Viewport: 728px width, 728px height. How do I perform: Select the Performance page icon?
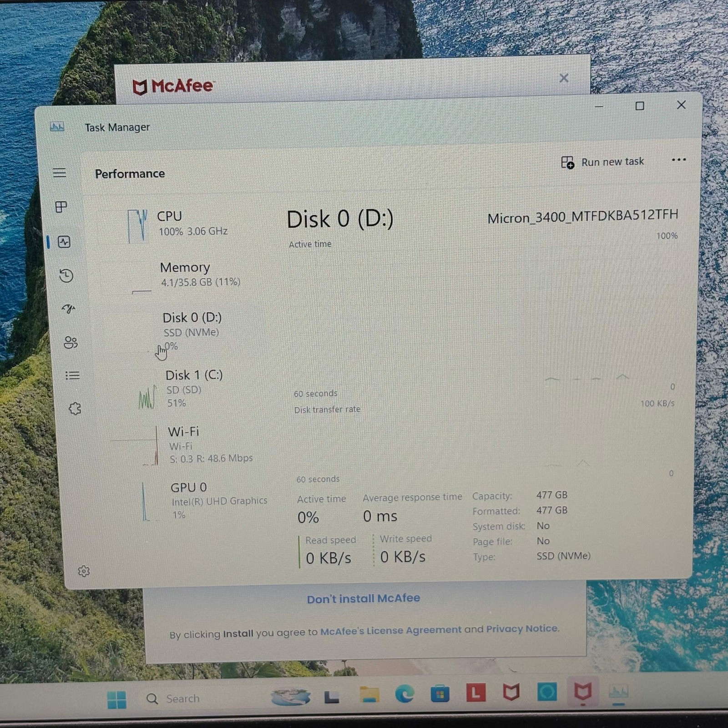[x=64, y=242]
